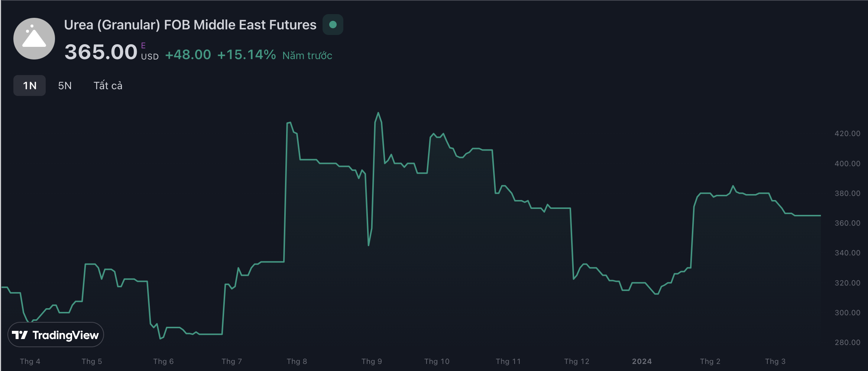Click the purple E superscript indicator
868x371 pixels.
point(143,45)
